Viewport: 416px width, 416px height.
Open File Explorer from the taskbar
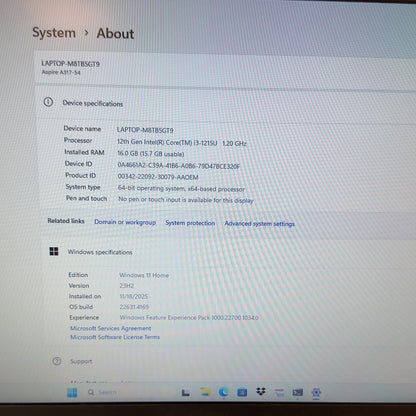205,392
